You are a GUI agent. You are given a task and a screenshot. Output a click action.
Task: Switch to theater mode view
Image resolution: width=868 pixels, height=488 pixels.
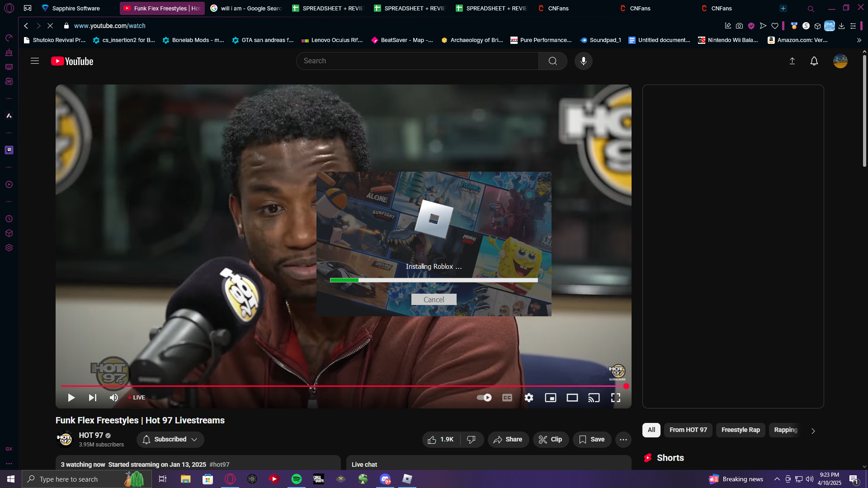click(572, 398)
